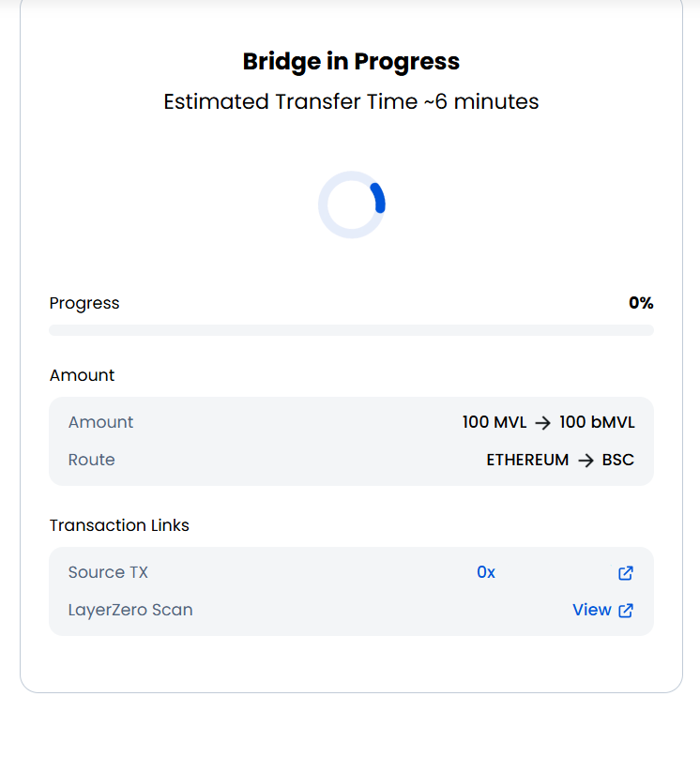Click the circular loading spinner
Image resolution: width=700 pixels, height=757 pixels.
coord(352,204)
